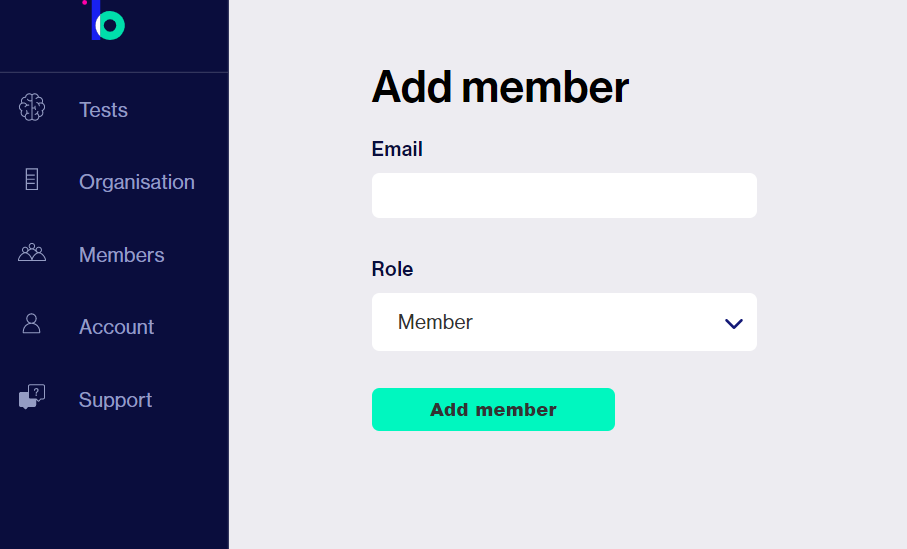The width and height of the screenshot is (907, 549).
Task: Click the brain icon beside Tests
Action: tap(32, 108)
